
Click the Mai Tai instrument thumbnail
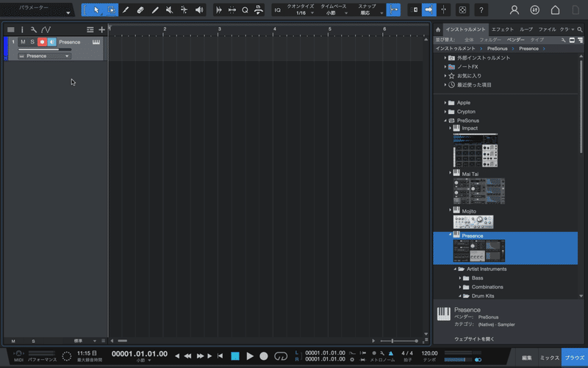coord(479,191)
